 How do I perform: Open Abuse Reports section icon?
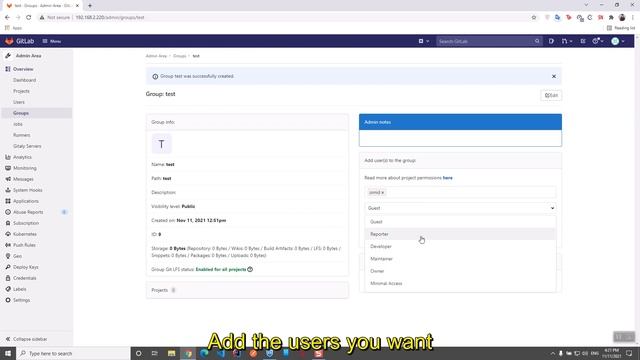point(8,212)
